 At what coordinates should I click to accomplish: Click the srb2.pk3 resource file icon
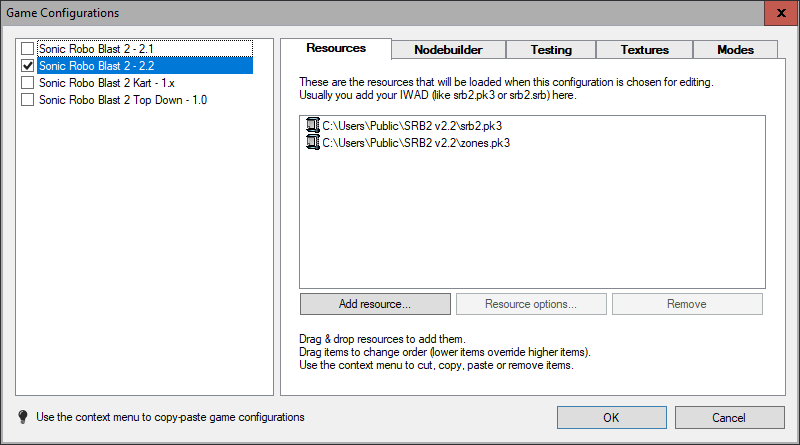(x=312, y=125)
